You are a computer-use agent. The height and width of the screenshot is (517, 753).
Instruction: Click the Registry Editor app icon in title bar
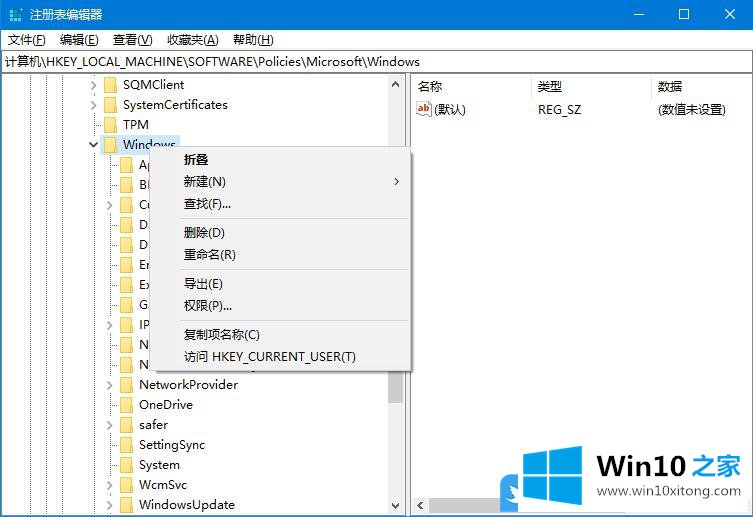(15, 14)
